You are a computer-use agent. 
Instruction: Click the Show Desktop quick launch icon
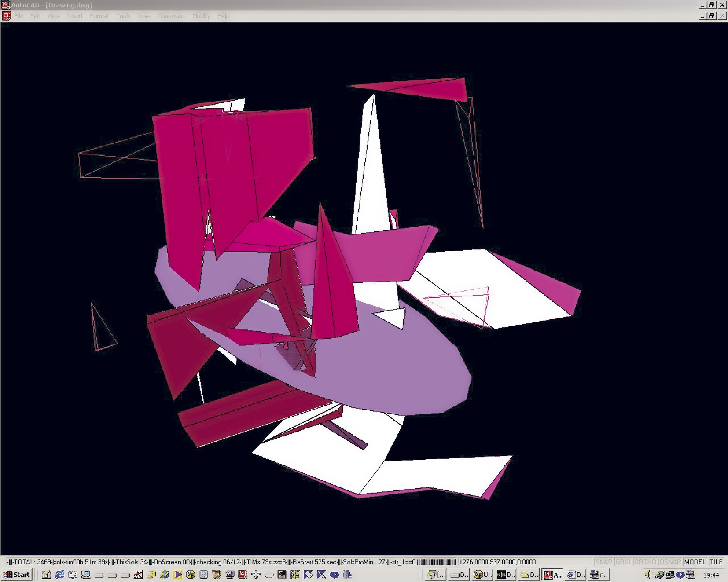point(73,575)
